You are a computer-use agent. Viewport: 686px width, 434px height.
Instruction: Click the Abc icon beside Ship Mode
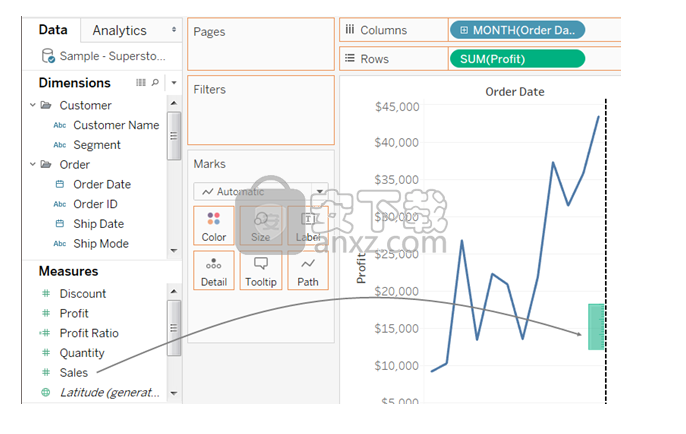(x=60, y=244)
